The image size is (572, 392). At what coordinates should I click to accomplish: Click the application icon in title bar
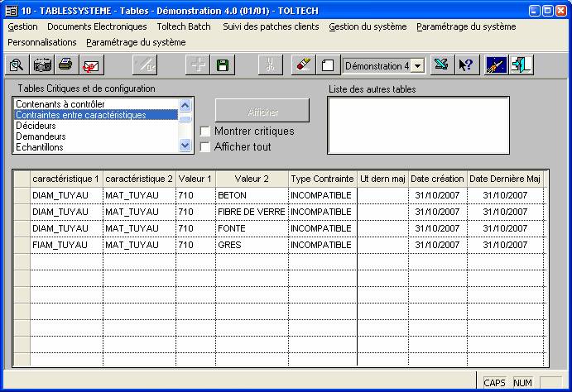tap(12, 11)
